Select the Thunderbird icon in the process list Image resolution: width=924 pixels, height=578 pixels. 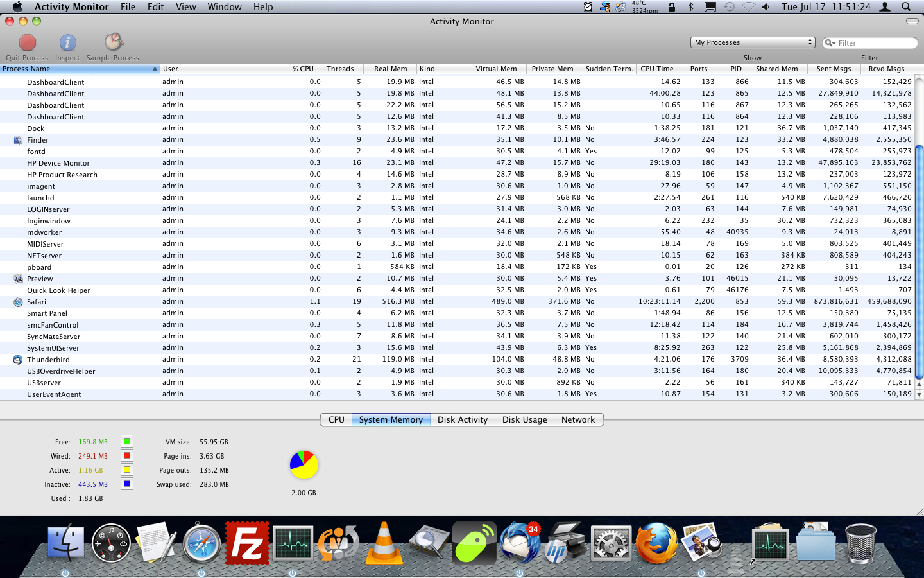pos(18,360)
